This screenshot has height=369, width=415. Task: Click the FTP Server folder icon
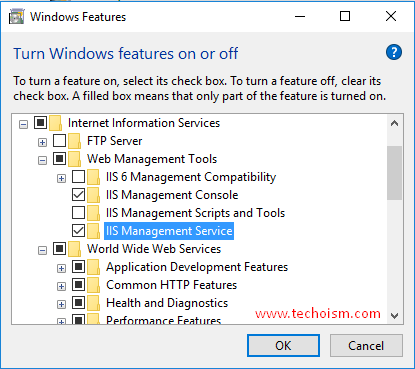point(74,141)
